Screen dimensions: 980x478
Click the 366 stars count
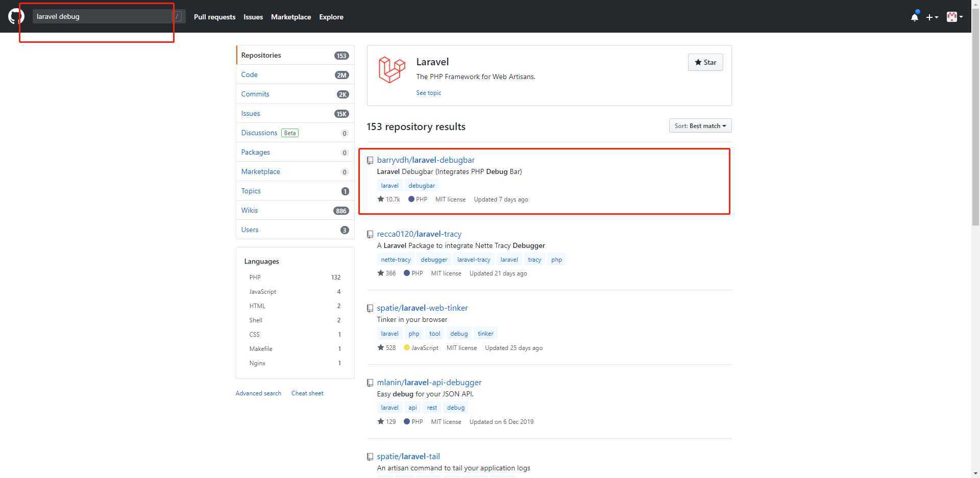387,273
